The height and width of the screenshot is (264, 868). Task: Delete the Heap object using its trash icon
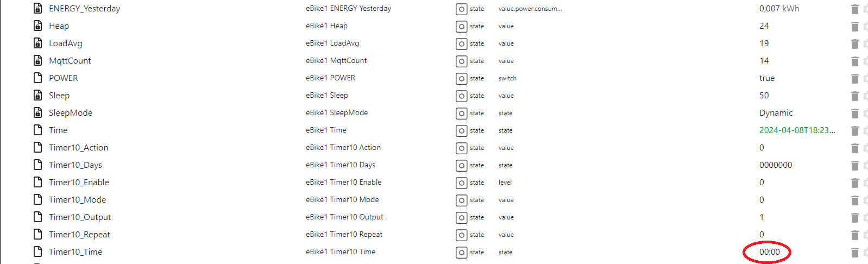click(854, 26)
